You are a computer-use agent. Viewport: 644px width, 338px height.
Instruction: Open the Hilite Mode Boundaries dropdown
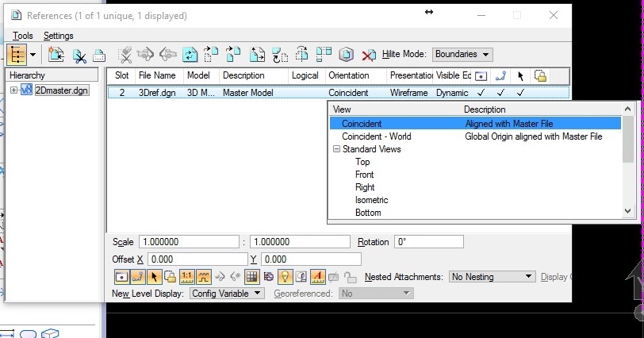[462, 54]
